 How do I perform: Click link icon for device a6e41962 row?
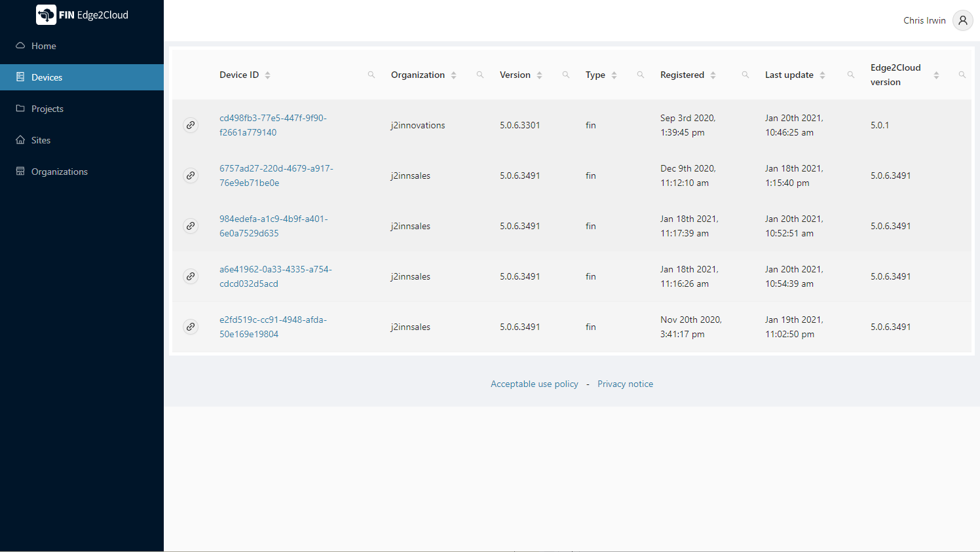(191, 276)
